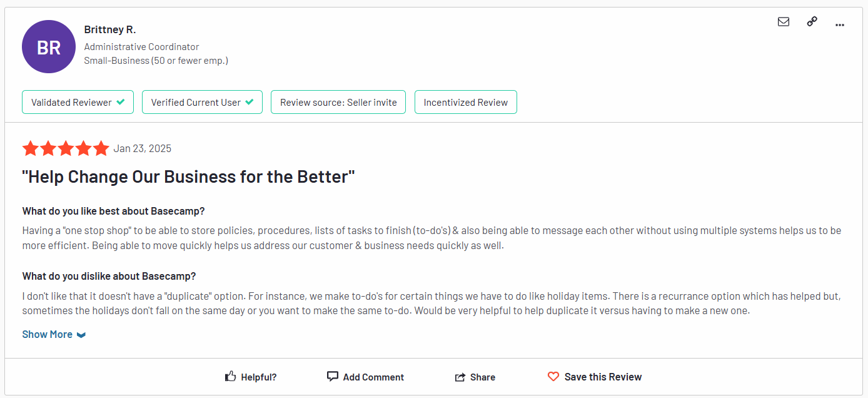Click the five-star rating
This screenshot has width=868, height=398.
66,148
